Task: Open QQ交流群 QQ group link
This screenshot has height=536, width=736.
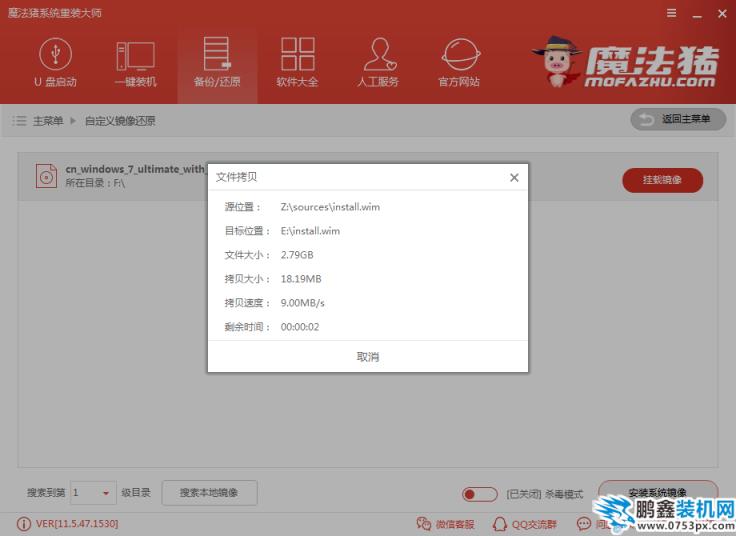Action: coord(524,524)
